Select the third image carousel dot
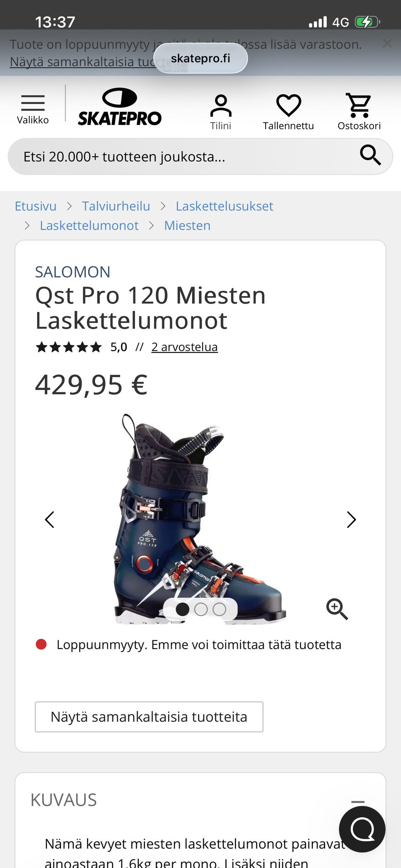 pyautogui.click(x=219, y=609)
